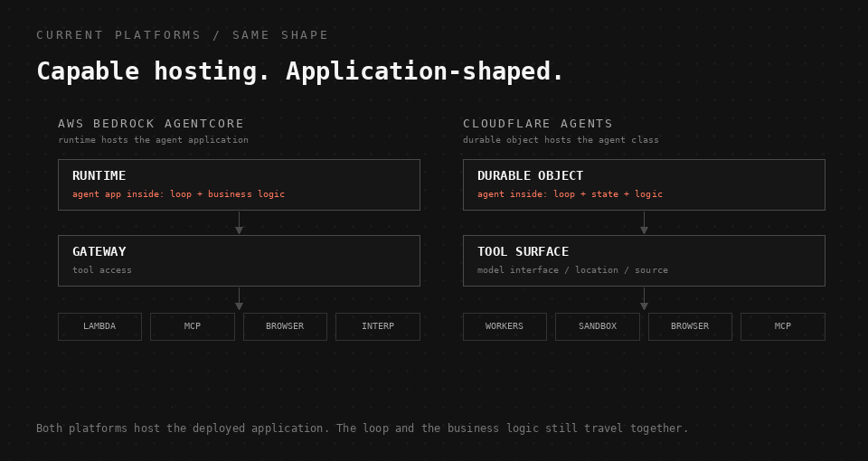Select the SANDBOX box
Screen dimensions: 868x461
point(598,326)
